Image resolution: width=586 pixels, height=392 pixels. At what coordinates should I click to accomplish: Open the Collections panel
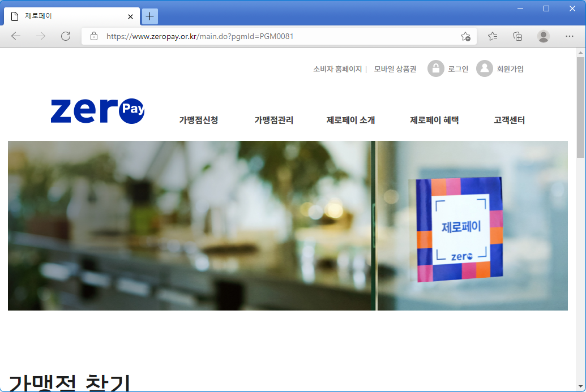click(517, 36)
